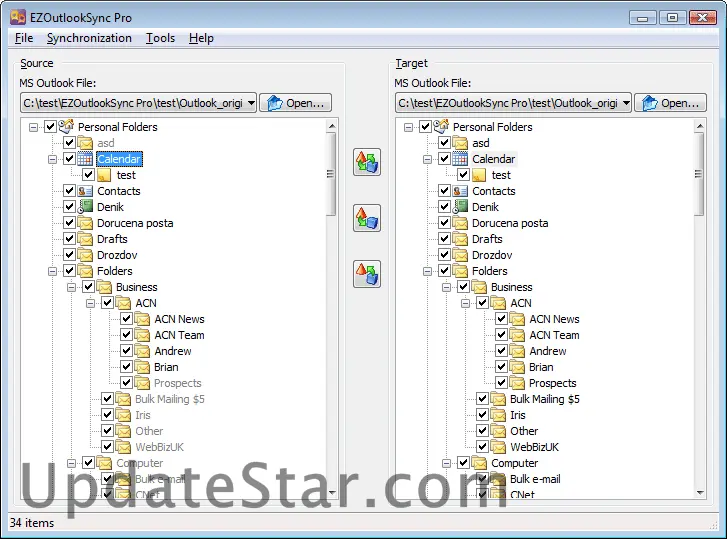
Task: Click the test note icon in Target tree
Action: tap(479, 175)
